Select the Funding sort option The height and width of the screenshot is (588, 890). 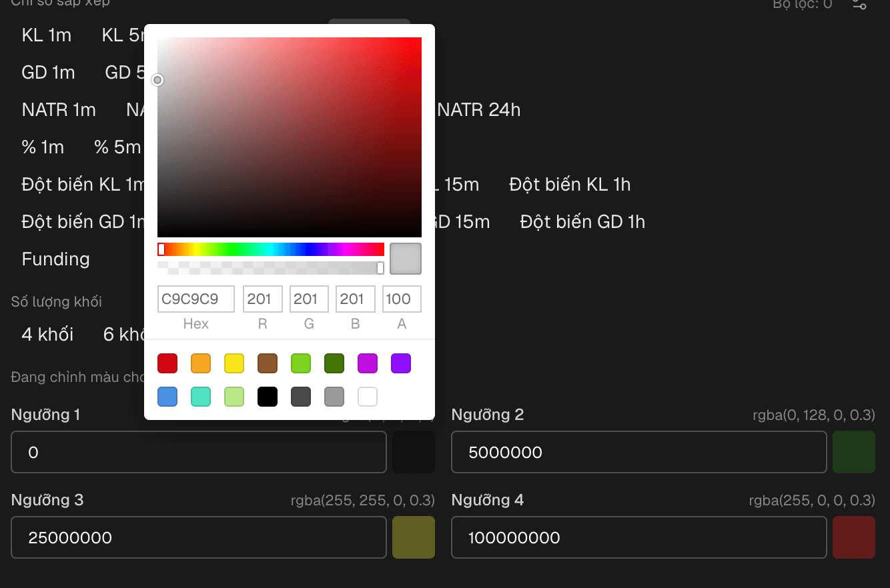[x=56, y=259]
